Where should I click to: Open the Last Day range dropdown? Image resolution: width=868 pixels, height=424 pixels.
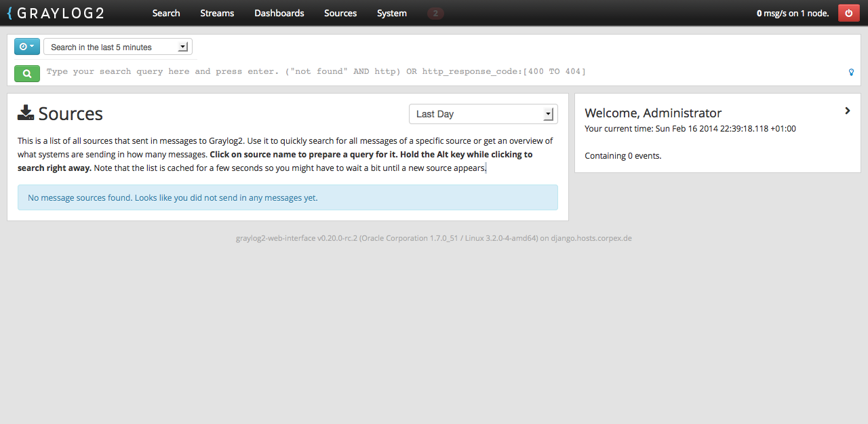[x=483, y=114]
